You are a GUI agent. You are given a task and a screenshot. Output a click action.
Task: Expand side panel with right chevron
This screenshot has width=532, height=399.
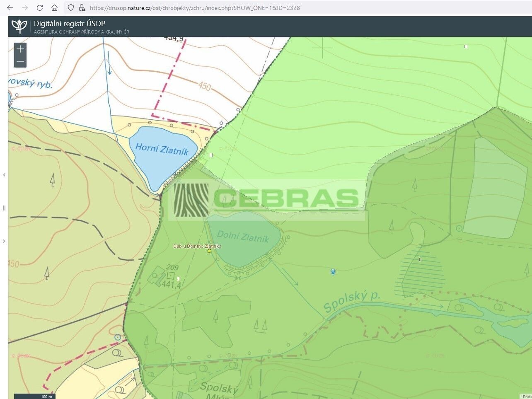(4, 241)
